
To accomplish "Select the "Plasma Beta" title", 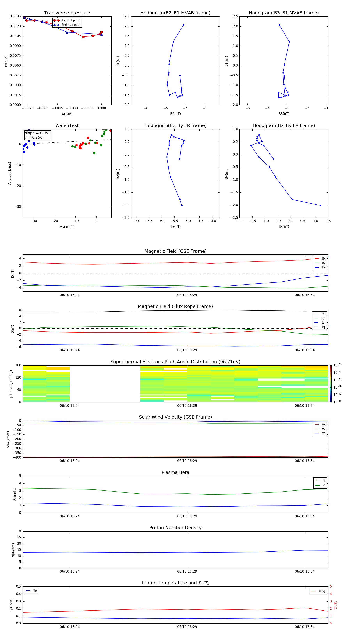I will click(175, 473).
